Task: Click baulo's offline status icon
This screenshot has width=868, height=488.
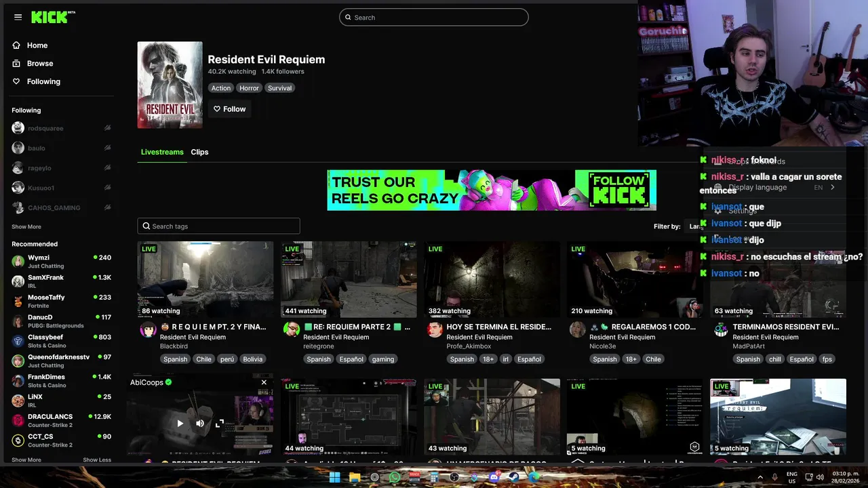Action: pos(107,148)
